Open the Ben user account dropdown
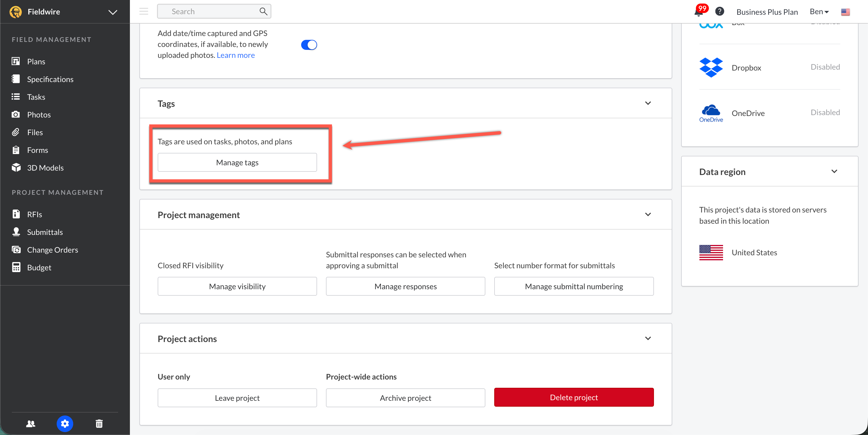Viewport: 868px width, 435px height. pyautogui.click(x=819, y=12)
